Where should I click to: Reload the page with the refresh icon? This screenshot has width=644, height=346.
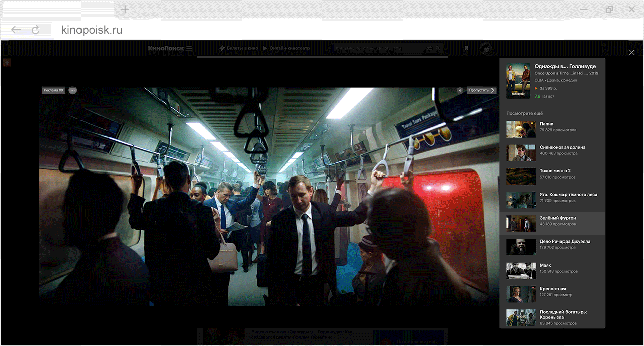coord(36,30)
